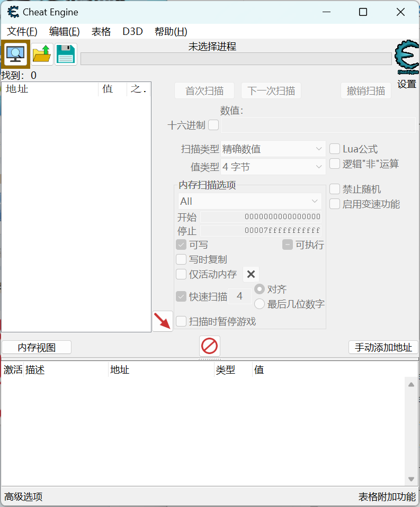The height and width of the screenshot is (507, 420).
Task: Enable the 仅活动内存 checkbox
Action: (181, 274)
